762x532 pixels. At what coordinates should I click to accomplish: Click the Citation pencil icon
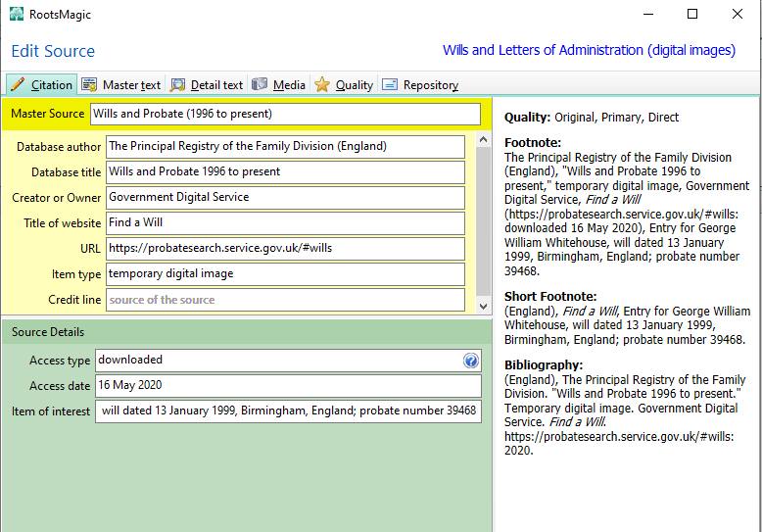tap(18, 84)
